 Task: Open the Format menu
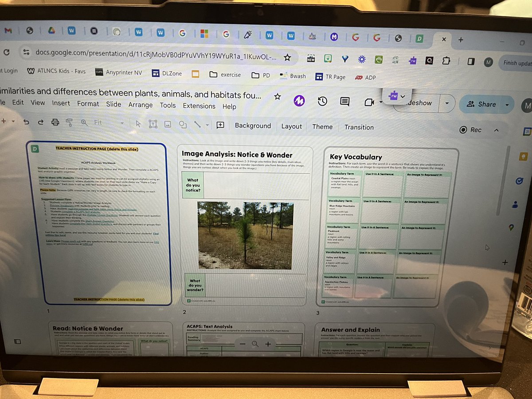[x=88, y=104]
